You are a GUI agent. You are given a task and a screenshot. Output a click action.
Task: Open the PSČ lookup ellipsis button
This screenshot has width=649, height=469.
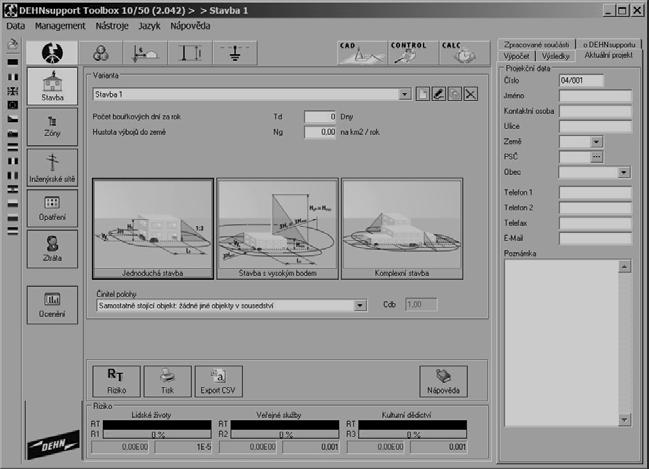596,157
